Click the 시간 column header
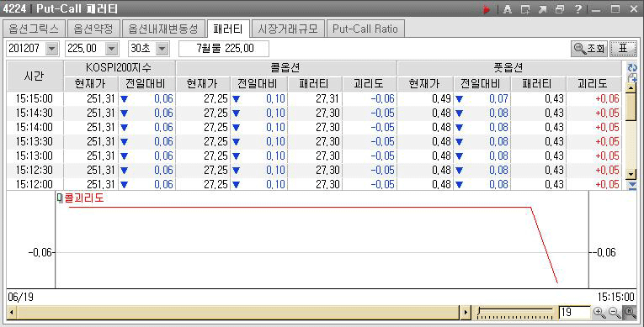The width and height of the screenshot is (644, 327). click(x=35, y=76)
